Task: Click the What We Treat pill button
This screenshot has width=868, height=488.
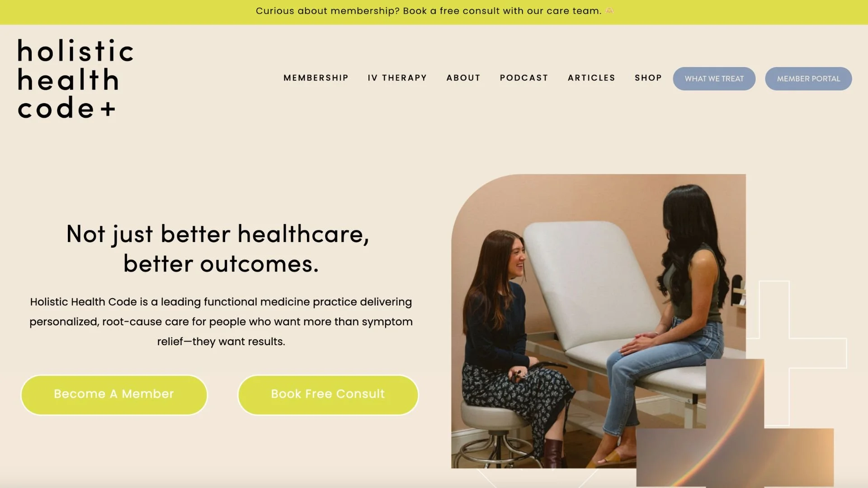Action: [x=714, y=79]
